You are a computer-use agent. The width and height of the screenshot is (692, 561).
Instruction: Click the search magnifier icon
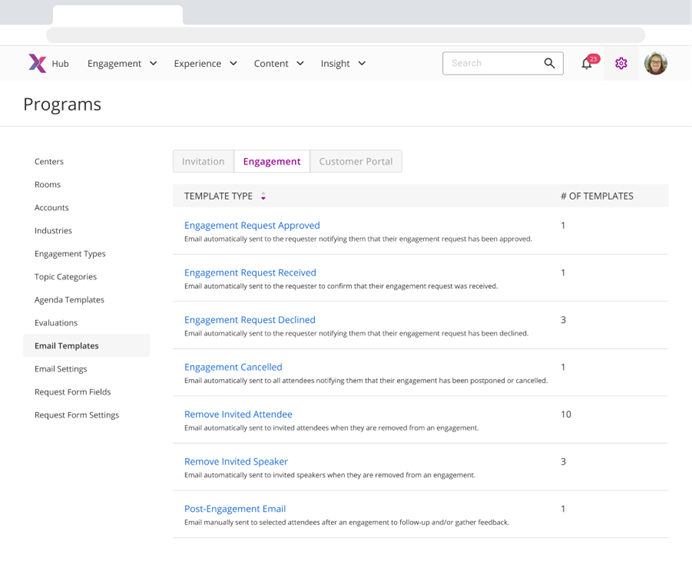click(x=549, y=63)
